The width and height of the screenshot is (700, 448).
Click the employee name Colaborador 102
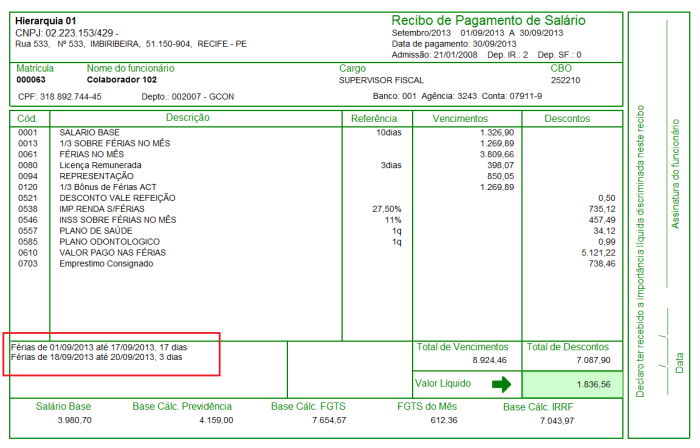coord(122,78)
